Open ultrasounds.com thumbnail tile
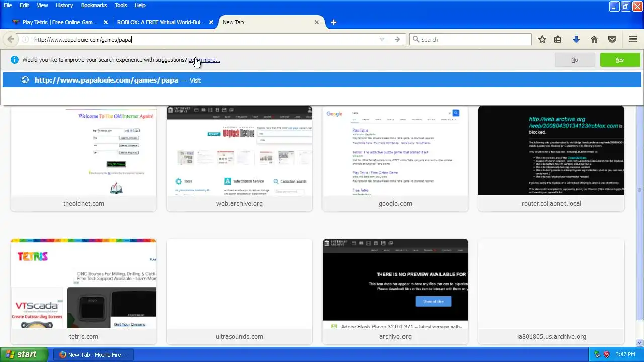 coord(239,292)
